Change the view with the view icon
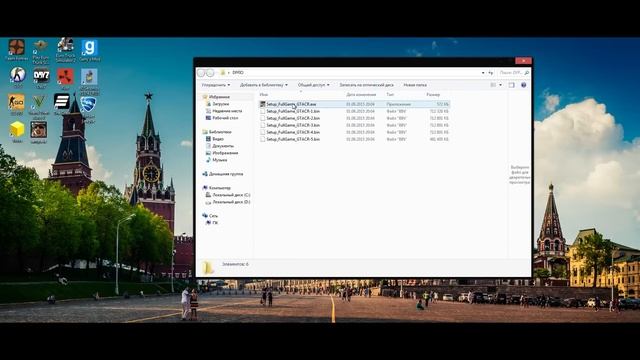Image resolution: width=640 pixels, height=360 pixels. [x=493, y=85]
